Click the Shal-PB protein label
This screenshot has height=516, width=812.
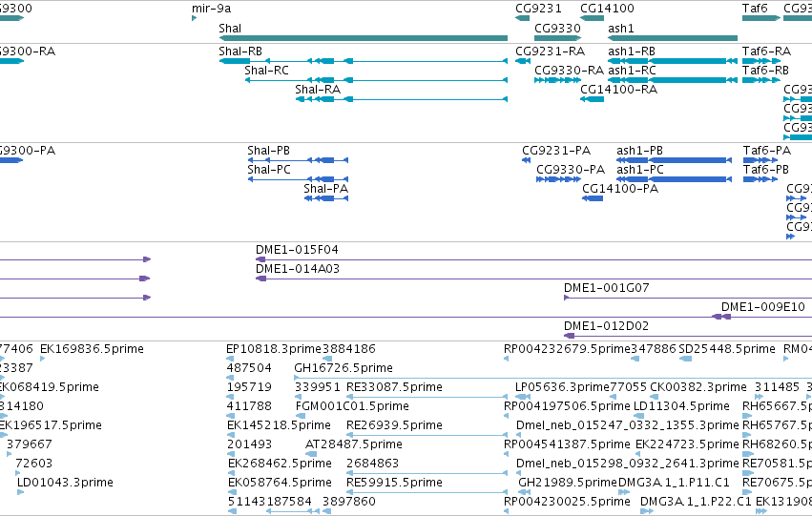[x=268, y=151]
